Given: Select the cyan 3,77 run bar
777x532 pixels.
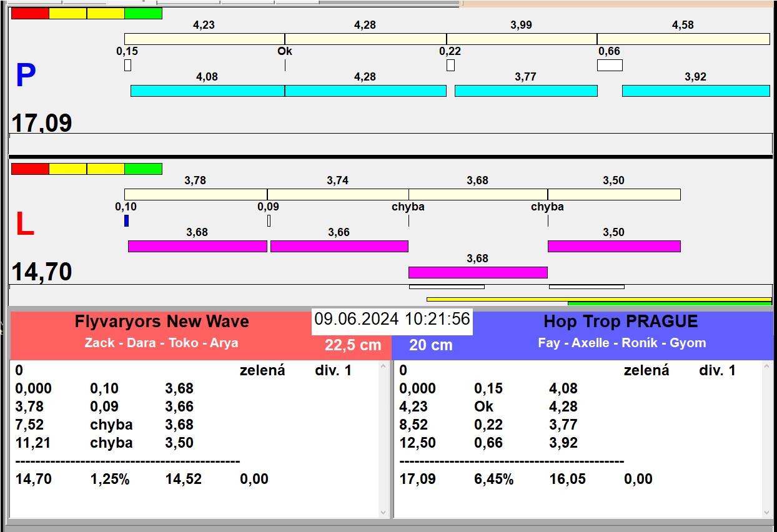Looking at the screenshot, I should click(526, 91).
